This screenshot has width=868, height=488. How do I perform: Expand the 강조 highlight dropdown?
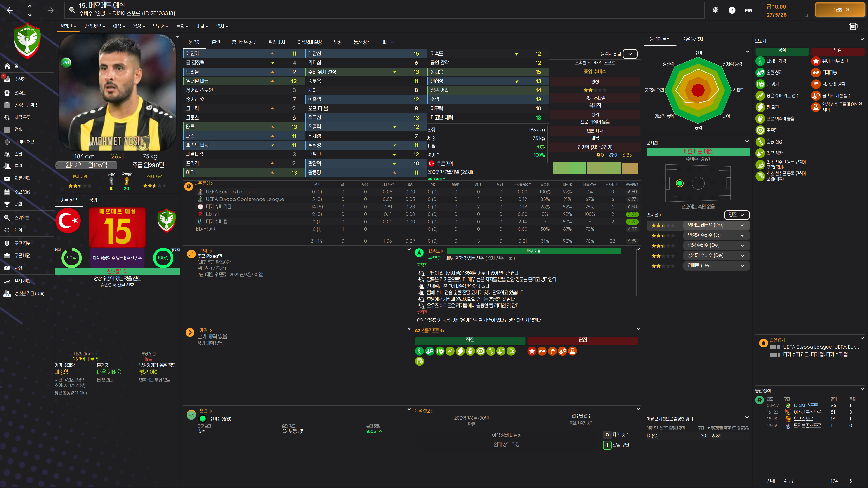(737, 215)
